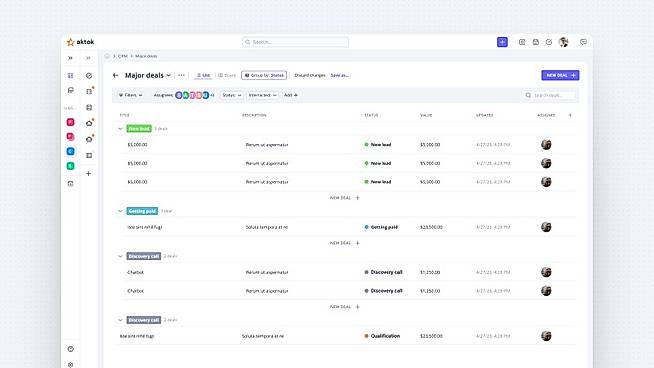Click the plus icon in the inner sidebar
The height and width of the screenshot is (368, 654).
(x=88, y=174)
